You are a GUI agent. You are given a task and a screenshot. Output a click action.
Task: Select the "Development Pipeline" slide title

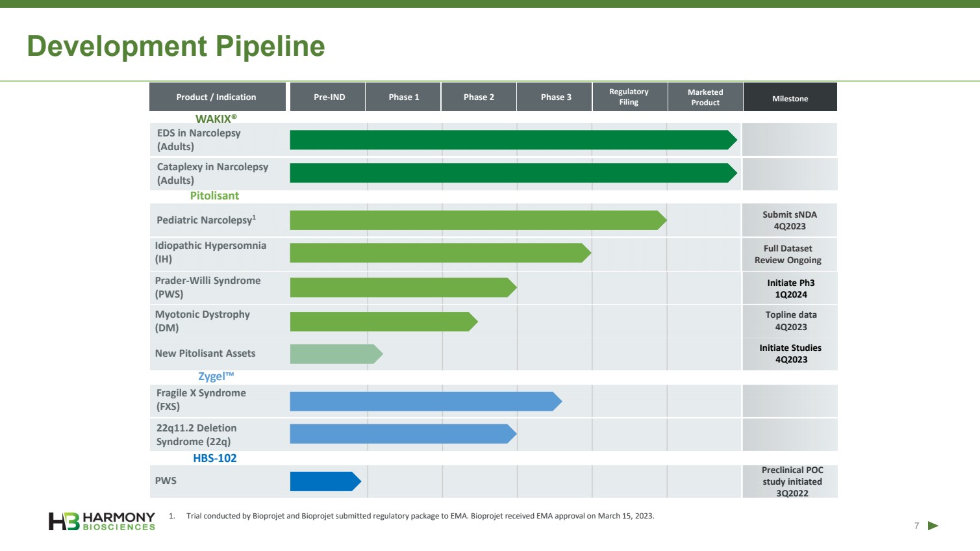pos(176,46)
